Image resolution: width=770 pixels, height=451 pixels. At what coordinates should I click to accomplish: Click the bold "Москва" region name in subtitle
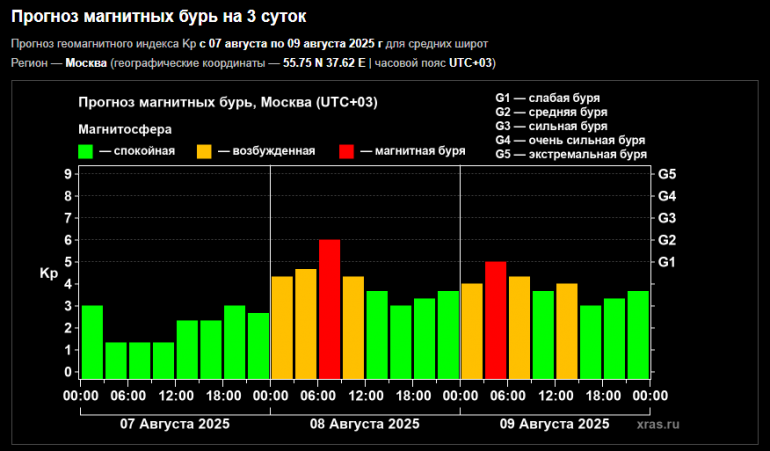pyautogui.click(x=86, y=63)
